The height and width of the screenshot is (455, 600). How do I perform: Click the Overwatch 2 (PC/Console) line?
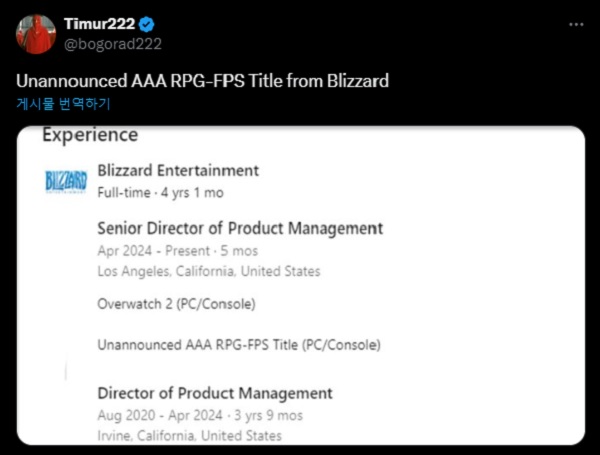(176, 304)
